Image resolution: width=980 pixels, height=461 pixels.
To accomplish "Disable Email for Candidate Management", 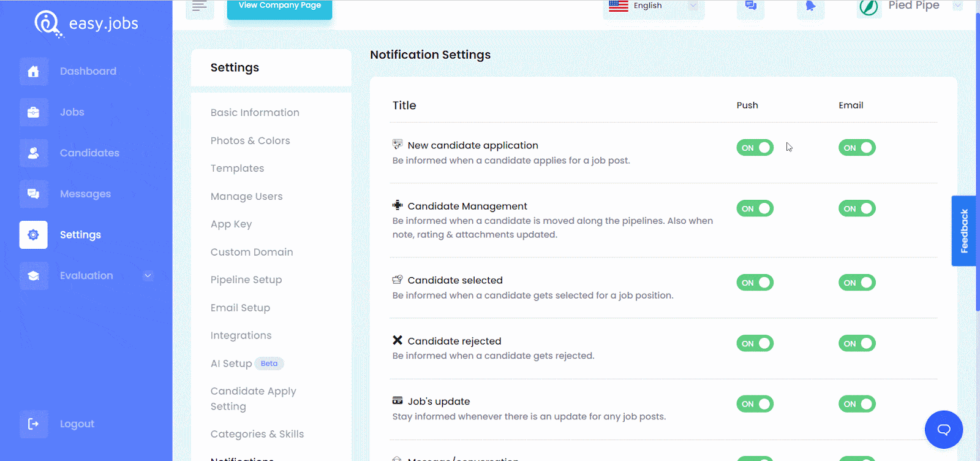I will coord(857,208).
